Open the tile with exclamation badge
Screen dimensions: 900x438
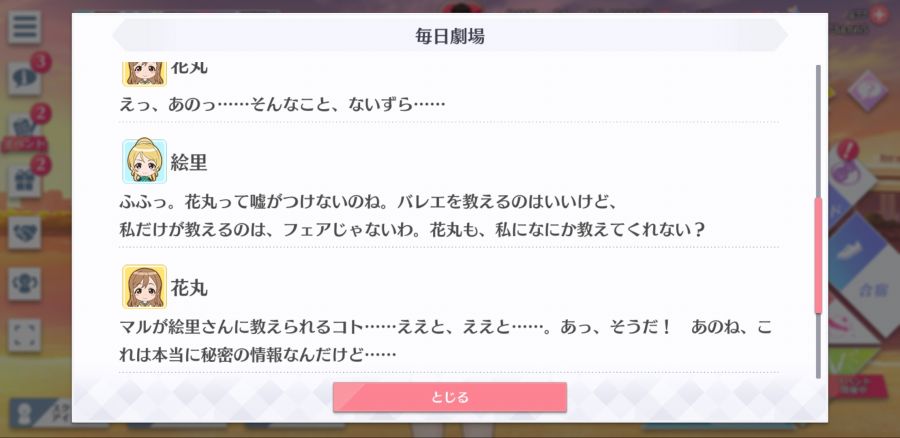(x=848, y=169)
